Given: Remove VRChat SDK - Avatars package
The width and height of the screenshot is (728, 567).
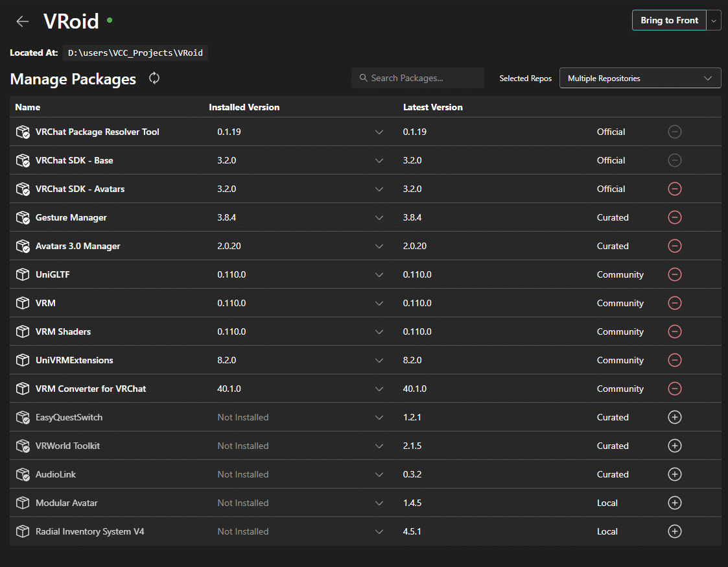Looking at the screenshot, I should point(674,189).
